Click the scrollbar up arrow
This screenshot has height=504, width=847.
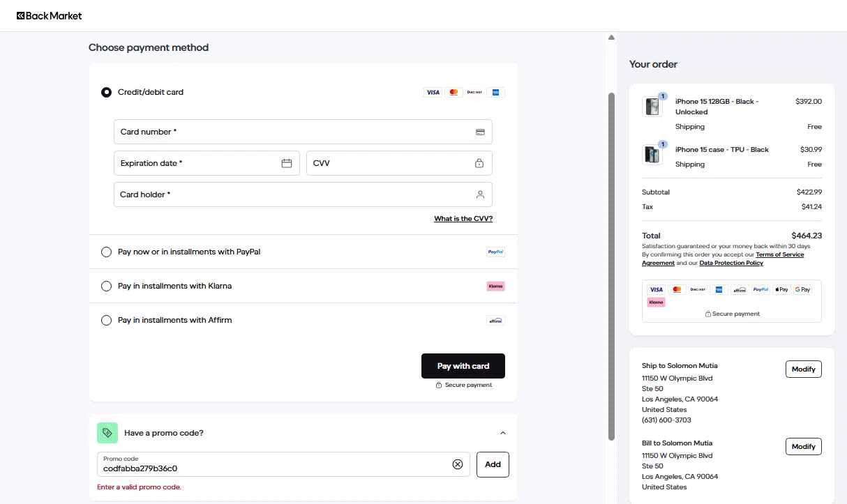pyautogui.click(x=611, y=38)
